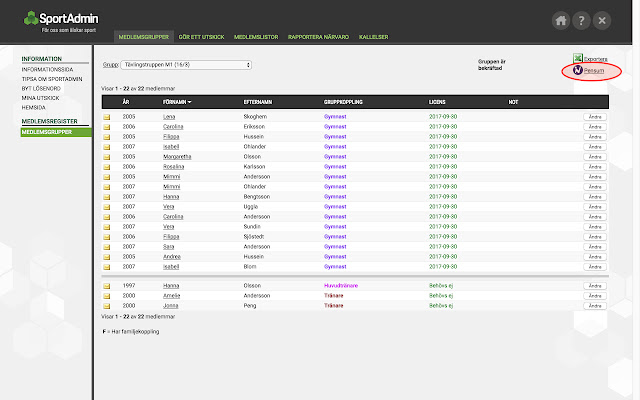
Task: Click the Excel export icon
Action: pos(578,58)
